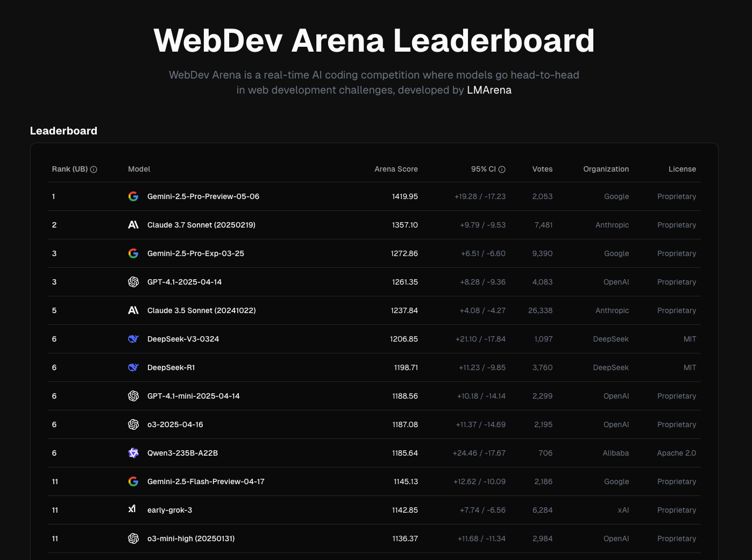Click the xAI logo beside early-grok-3

coord(132,509)
